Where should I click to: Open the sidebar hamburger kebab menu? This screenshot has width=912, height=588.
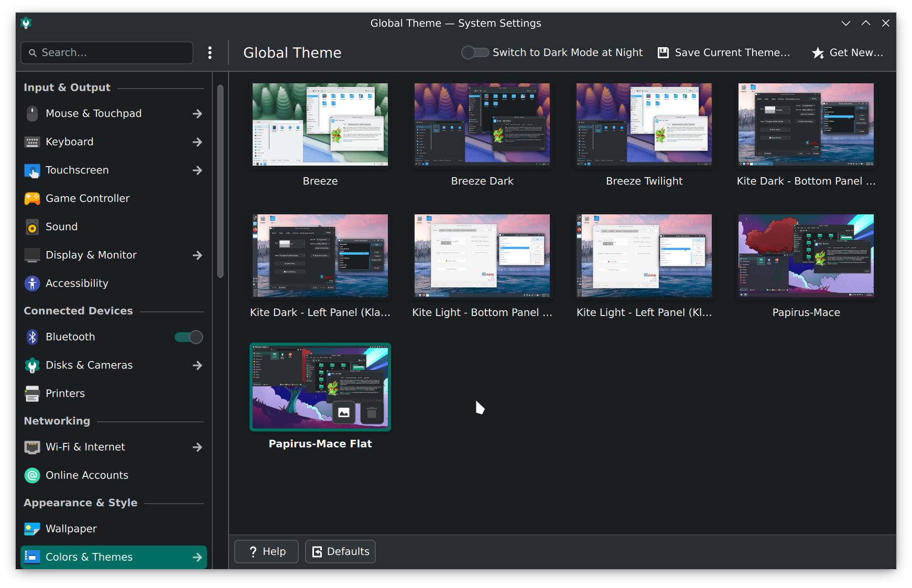click(x=210, y=52)
